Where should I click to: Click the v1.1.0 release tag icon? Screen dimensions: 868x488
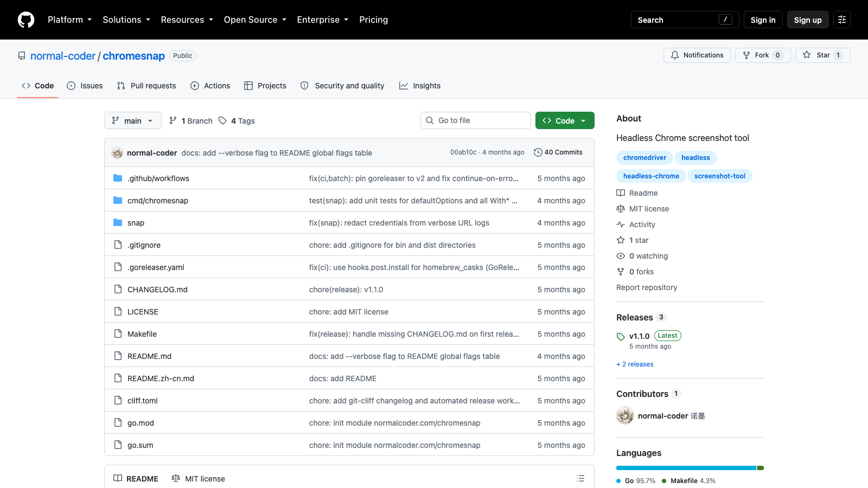pos(621,337)
